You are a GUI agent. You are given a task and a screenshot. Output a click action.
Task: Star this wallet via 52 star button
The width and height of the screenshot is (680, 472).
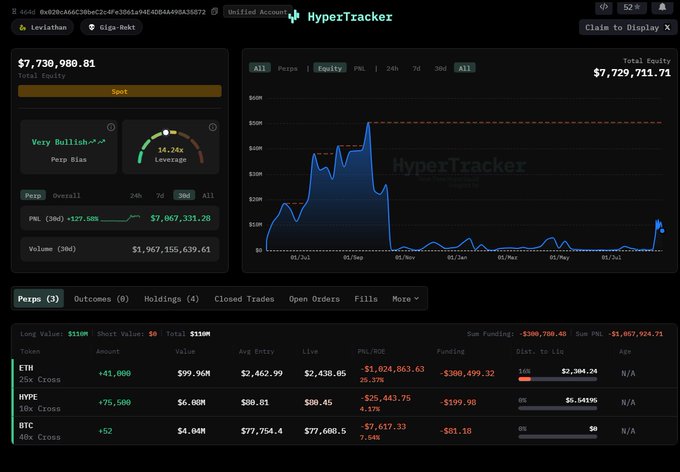pos(632,7)
